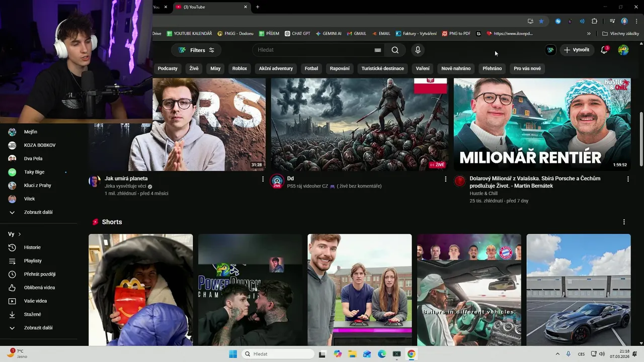Image resolution: width=644 pixels, height=362 pixels.
Task: Open the Historie sidebar item
Action: coord(32,247)
